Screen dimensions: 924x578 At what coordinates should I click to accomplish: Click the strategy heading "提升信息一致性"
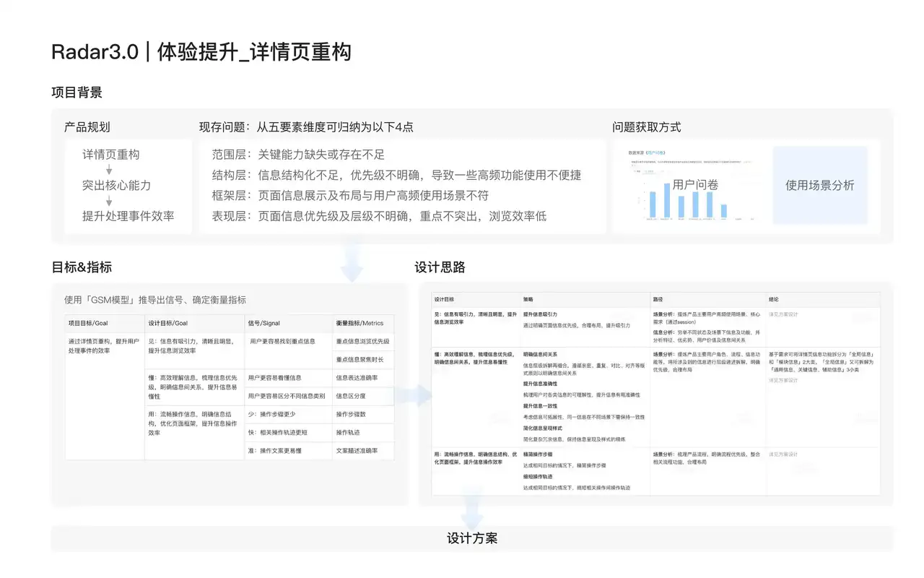pos(540,406)
